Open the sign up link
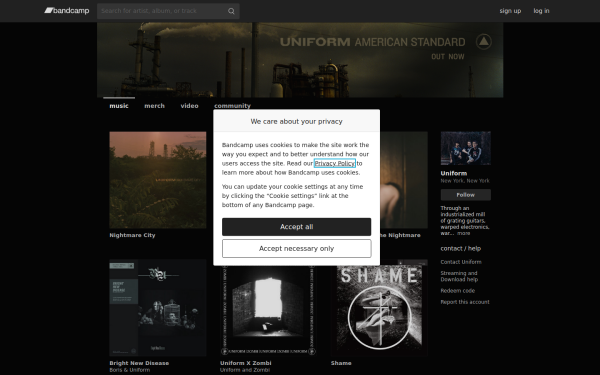The width and height of the screenshot is (600, 375). (x=510, y=11)
